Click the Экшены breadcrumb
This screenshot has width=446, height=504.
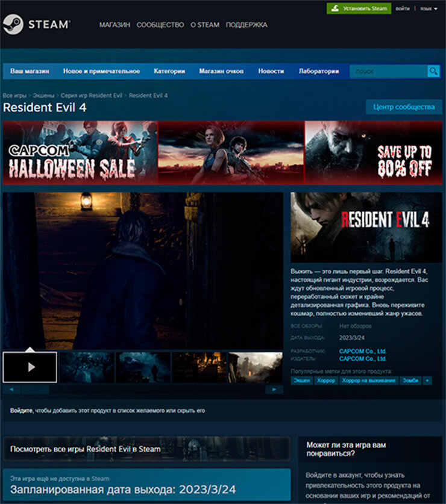[43, 96]
